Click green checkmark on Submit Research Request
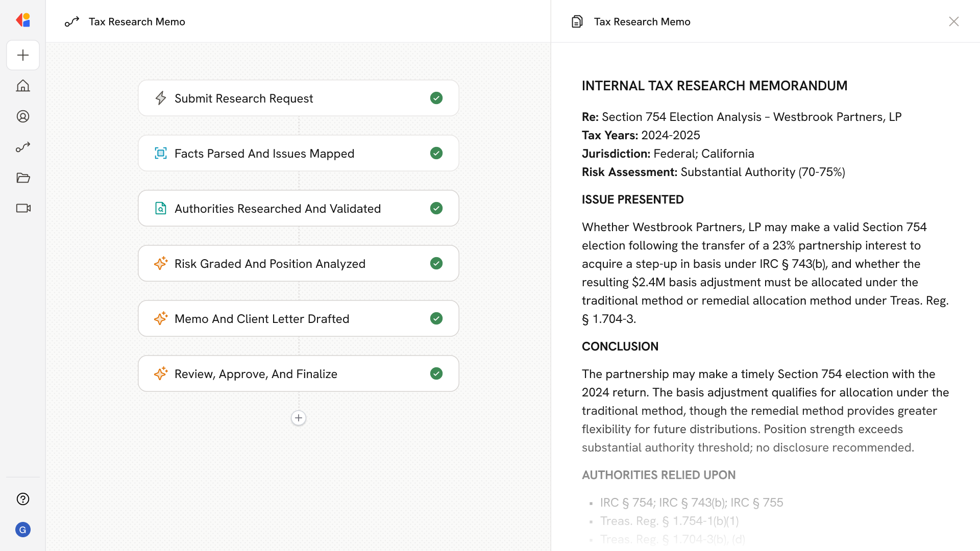The height and width of the screenshot is (551, 980). (x=436, y=98)
